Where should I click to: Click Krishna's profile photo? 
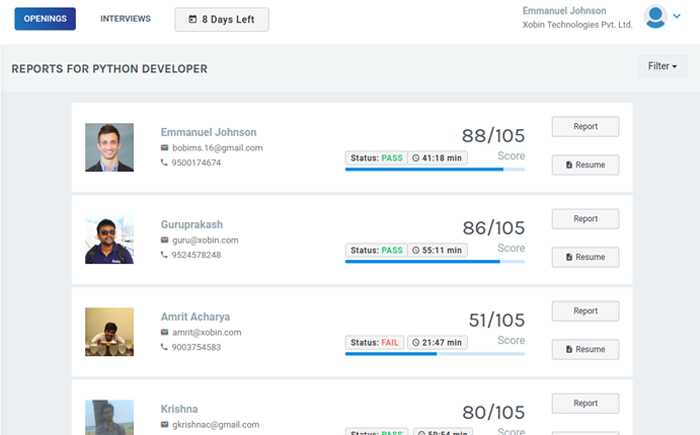[x=109, y=417]
